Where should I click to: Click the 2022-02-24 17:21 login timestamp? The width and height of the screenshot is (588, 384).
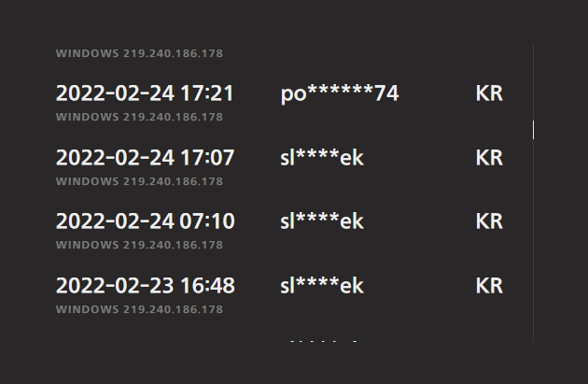(145, 93)
